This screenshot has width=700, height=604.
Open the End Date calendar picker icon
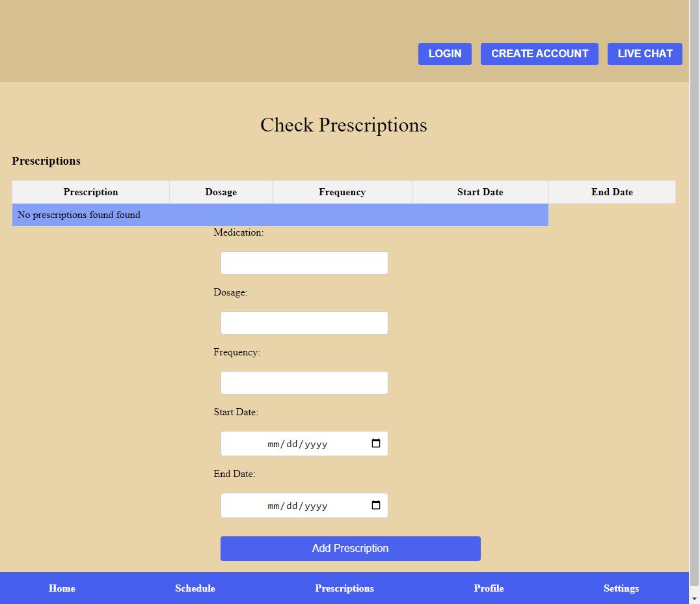(376, 506)
